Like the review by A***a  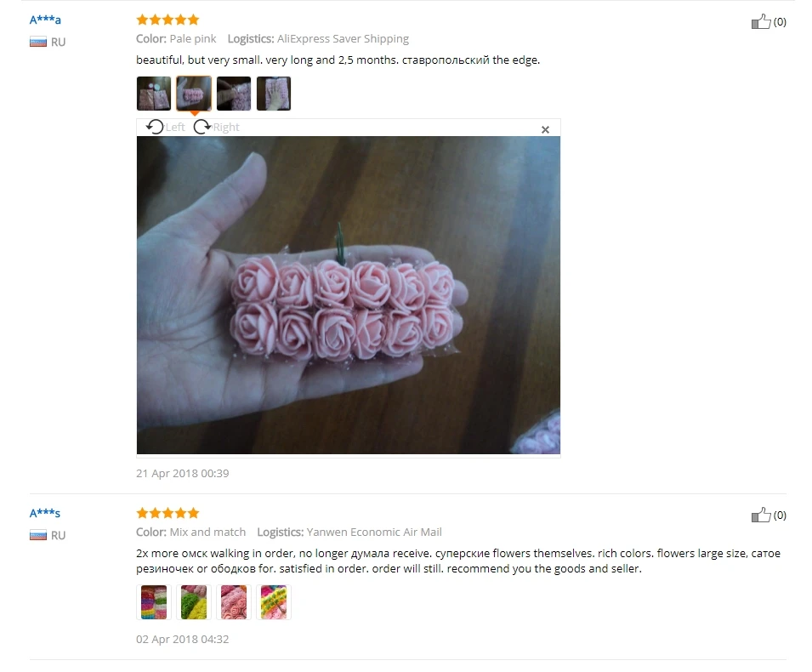coord(769,22)
